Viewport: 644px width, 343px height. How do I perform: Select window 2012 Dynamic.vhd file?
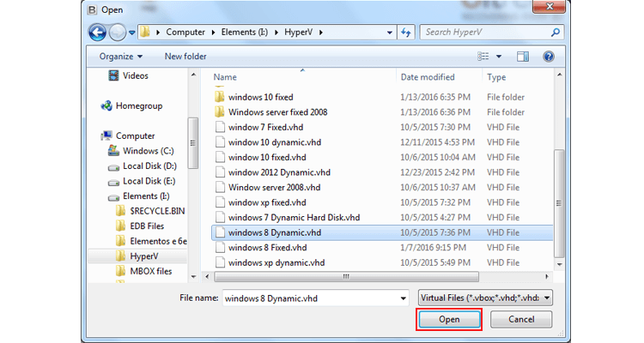coord(279,172)
